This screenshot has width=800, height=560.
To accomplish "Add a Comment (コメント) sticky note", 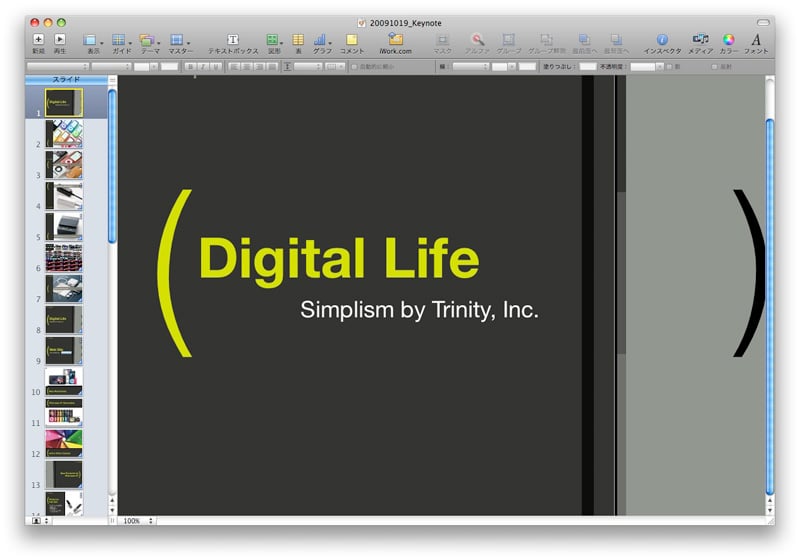I will (352, 40).
